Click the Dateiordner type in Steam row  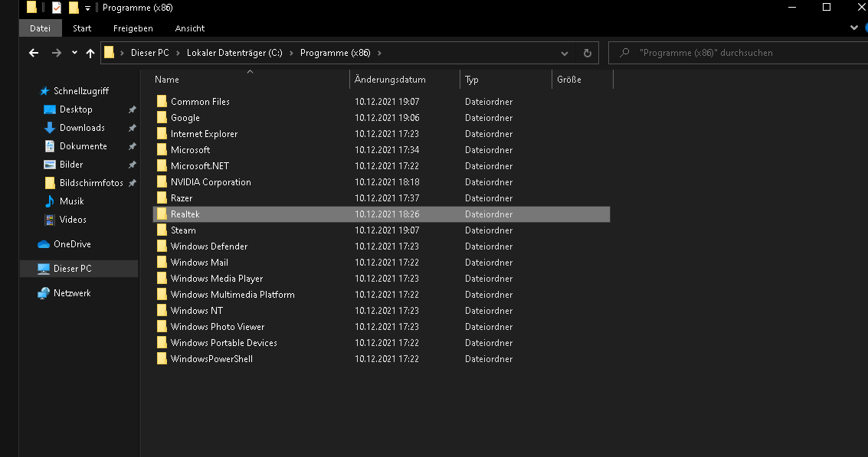point(489,230)
